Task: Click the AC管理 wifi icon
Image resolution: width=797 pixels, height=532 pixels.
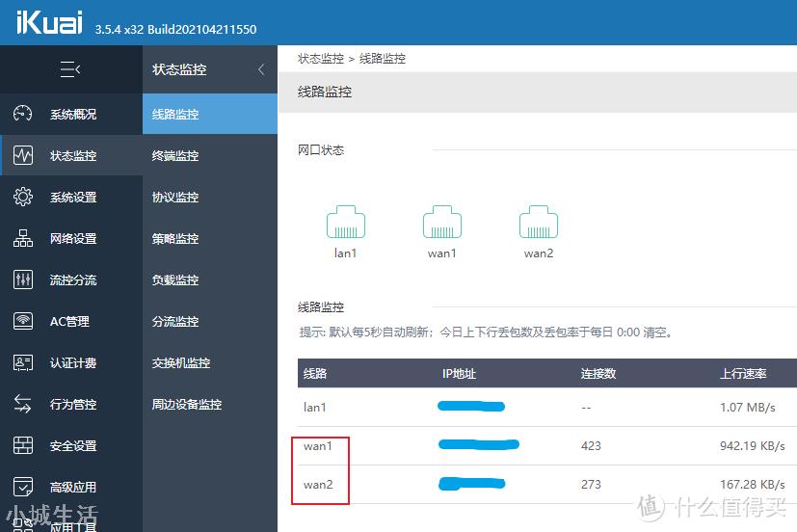Action: coord(23,321)
